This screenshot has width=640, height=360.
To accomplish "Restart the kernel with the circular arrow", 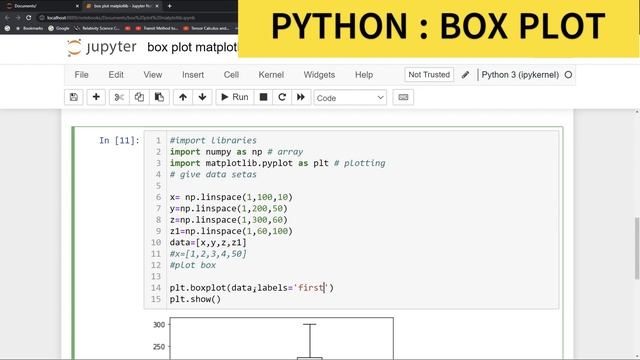I will pyautogui.click(x=282, y=97).
